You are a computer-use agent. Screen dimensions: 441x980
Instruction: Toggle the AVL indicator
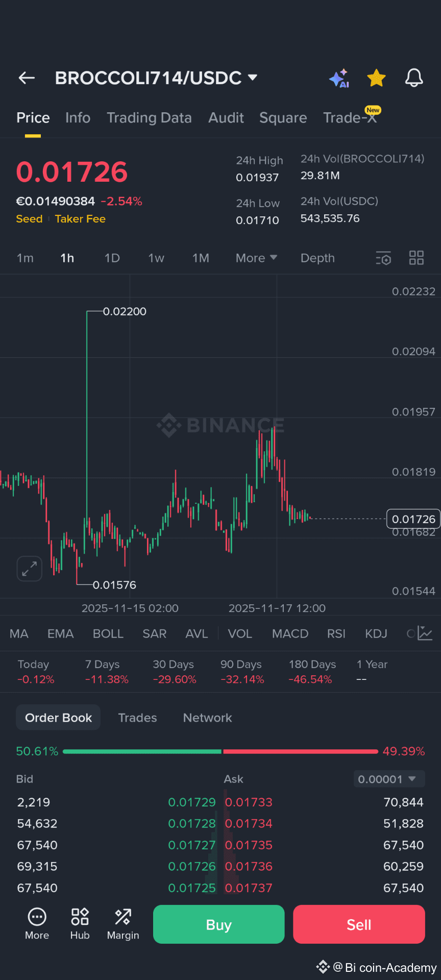pos(197,634)
